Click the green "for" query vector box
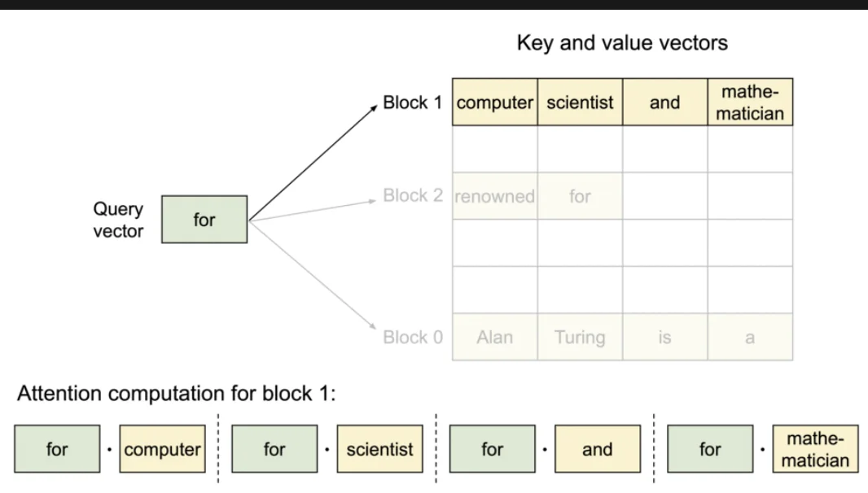 (x=204, y=219)
